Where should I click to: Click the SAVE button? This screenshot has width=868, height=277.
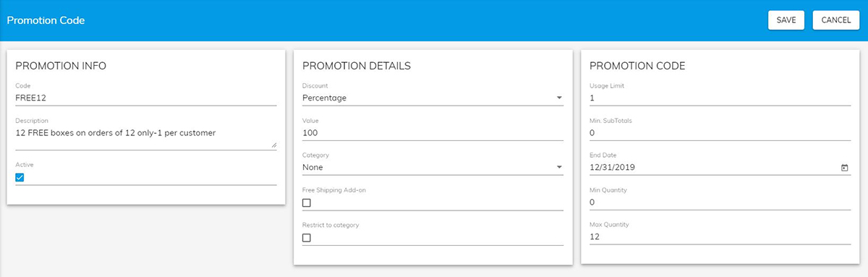pos(786,20)
